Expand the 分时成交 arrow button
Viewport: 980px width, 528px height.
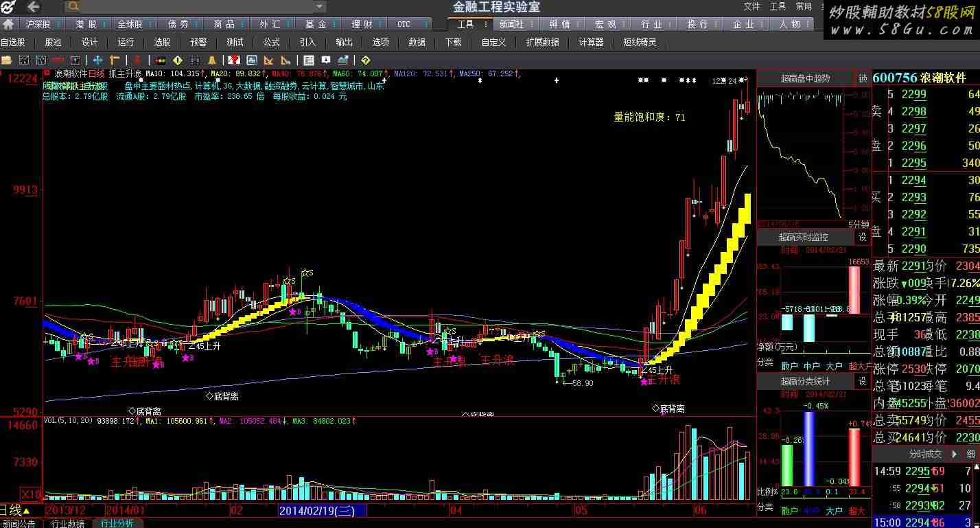pyautogui.click(x=955, y=454)
